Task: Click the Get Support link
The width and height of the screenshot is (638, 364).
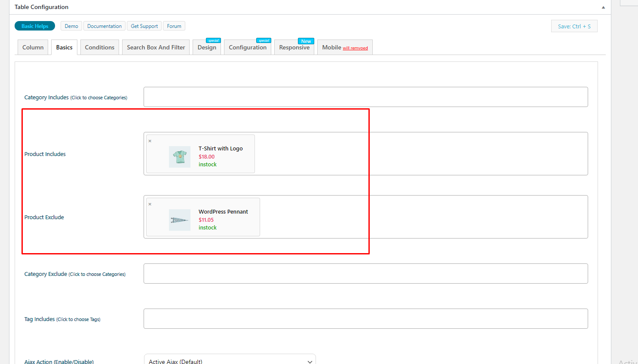Action: coord(144,26)
